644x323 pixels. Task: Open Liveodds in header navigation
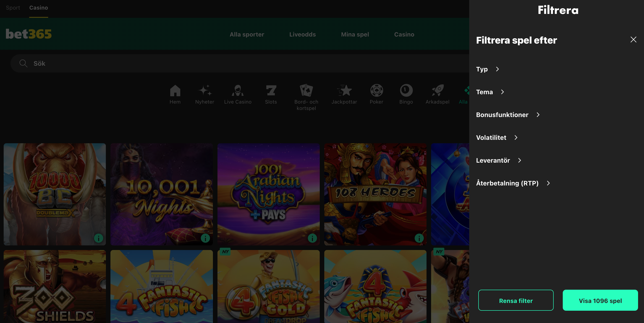tap(303, 34)
